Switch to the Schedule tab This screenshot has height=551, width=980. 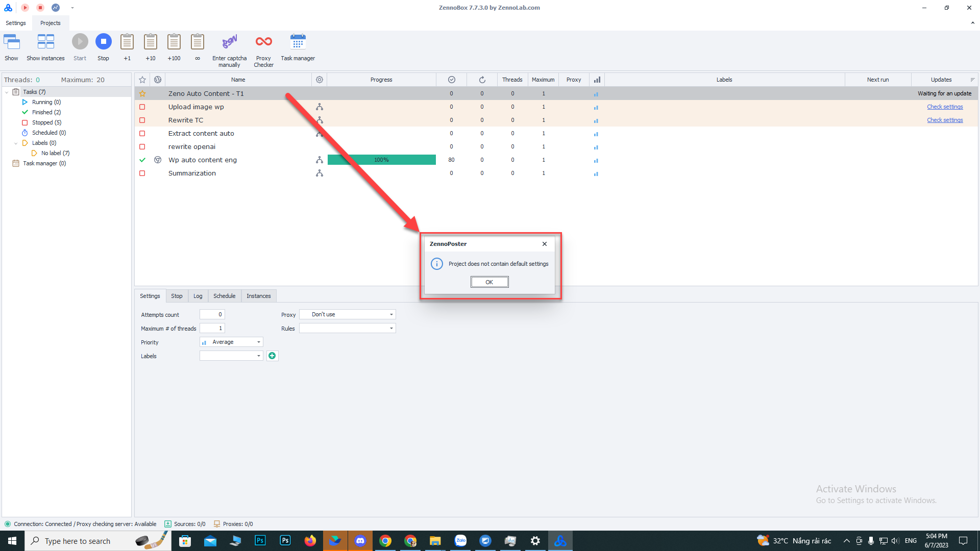click(x=224, y=296)
